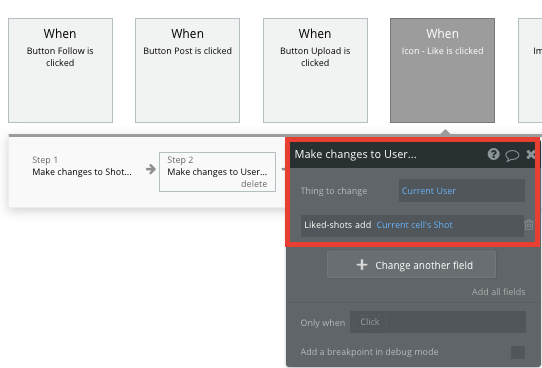
Task: Close the Make changes to User panel
Action: coord(530,154)
